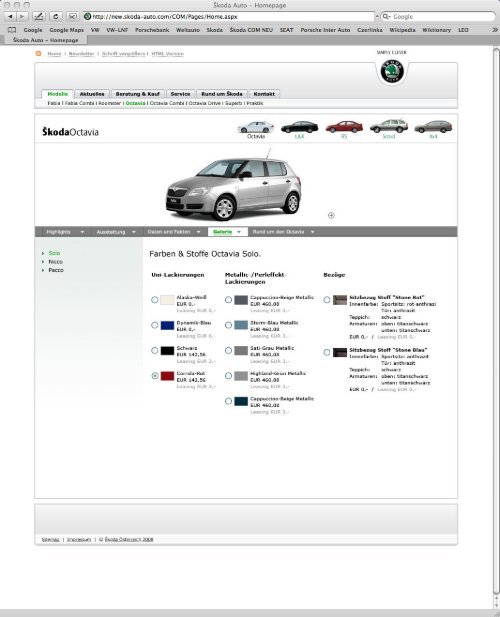Select the Schwarz paint radio button
Viewport: 500px width, 617px height.
[x=155, y=351]
